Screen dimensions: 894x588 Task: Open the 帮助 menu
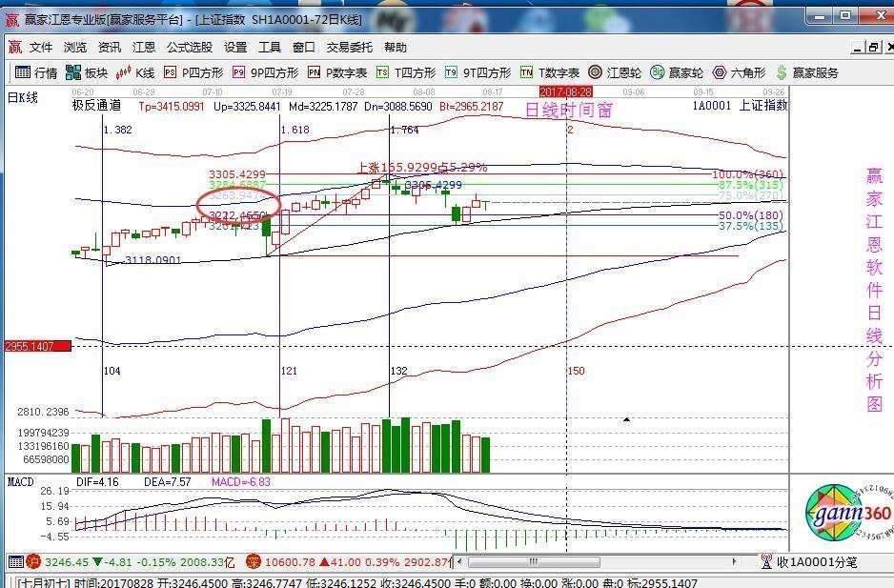point(396,48)
